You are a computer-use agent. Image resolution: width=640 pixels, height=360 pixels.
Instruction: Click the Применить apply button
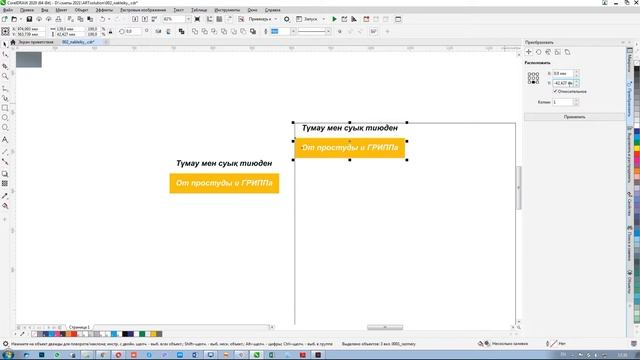click(574, 117)
